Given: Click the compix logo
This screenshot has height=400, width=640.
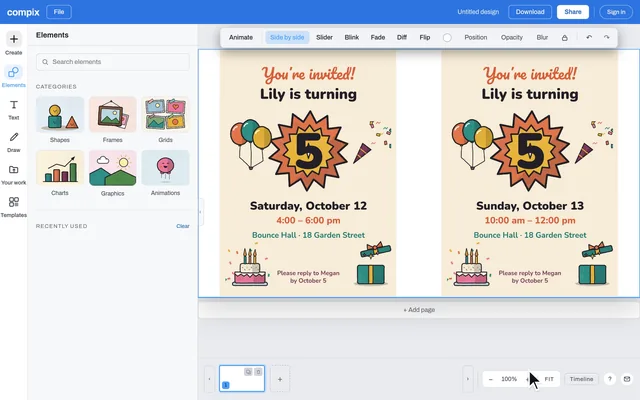Looking at the screenshot, I should (23, 12).
